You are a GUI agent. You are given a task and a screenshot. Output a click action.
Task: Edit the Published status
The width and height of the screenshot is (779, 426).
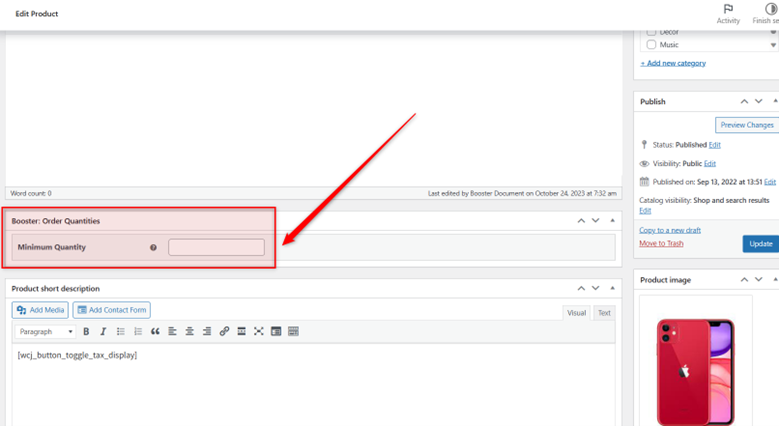[x=714, y=145]
